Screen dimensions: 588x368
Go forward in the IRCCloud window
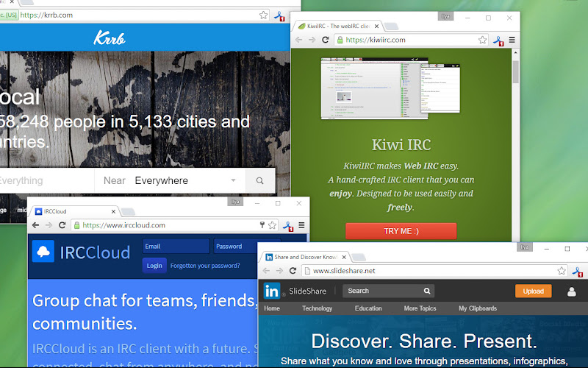click(49, 225)
